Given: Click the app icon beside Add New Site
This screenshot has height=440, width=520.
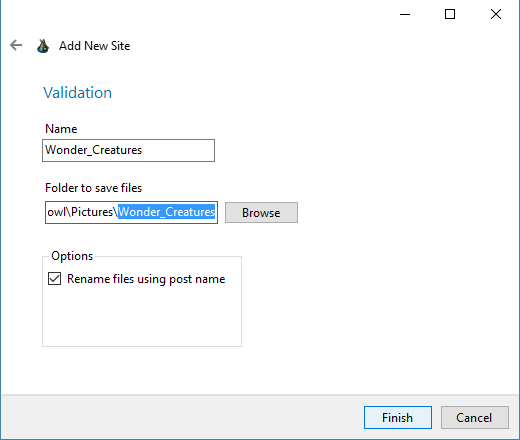Looking at the screenshot, I should coord(43,46).
